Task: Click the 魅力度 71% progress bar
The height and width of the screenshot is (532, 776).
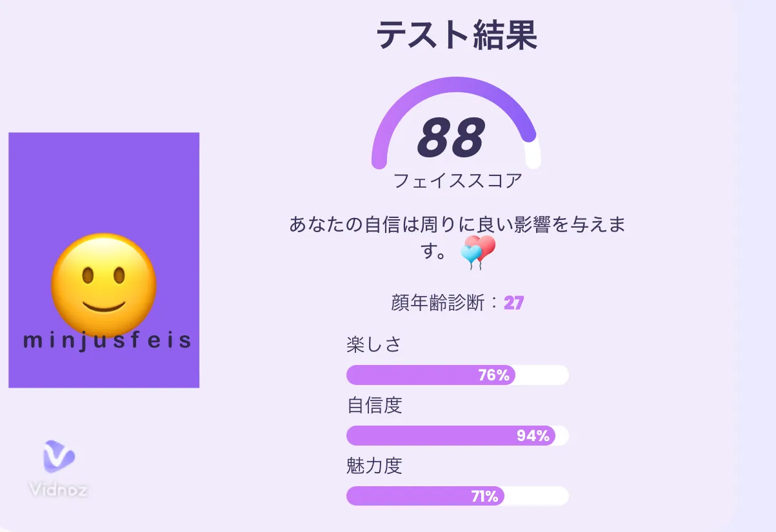Action: click(x=457, y=496)
